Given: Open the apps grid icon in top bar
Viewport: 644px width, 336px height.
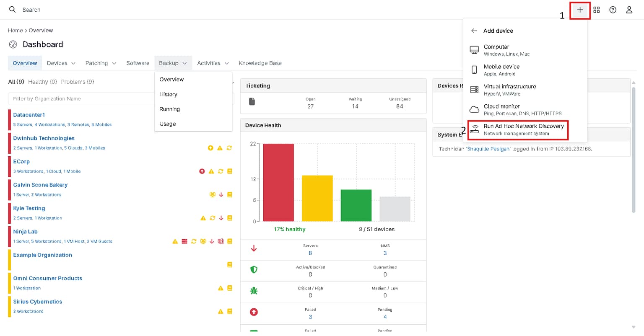Looking at the screenshot, I should click(x=596, y=9).
